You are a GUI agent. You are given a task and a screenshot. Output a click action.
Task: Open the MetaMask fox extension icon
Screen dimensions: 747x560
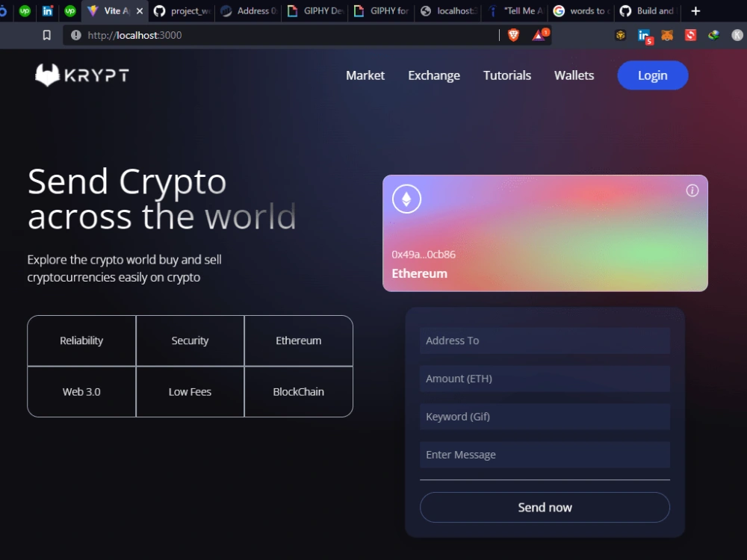click(x=667, y=35)
